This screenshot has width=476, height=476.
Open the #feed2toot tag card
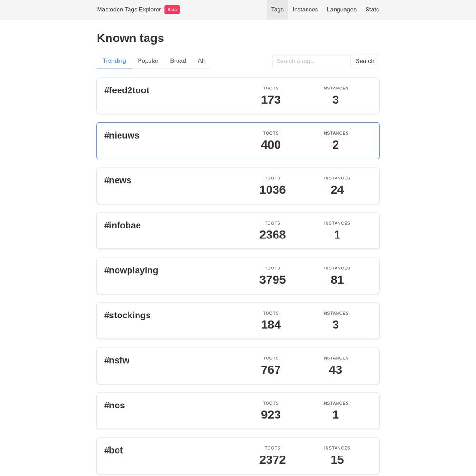(x=238, y=96)
